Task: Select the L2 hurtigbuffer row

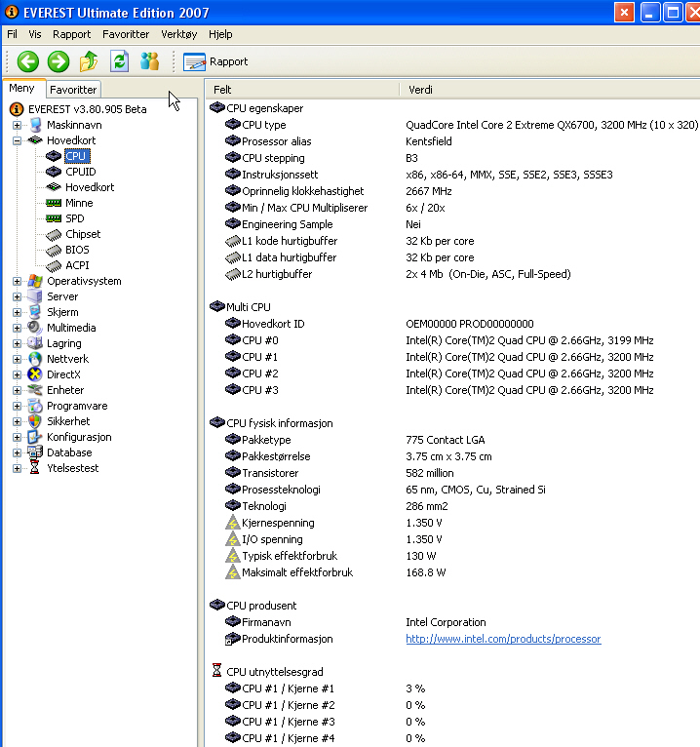Action: (x=398, y=274)
